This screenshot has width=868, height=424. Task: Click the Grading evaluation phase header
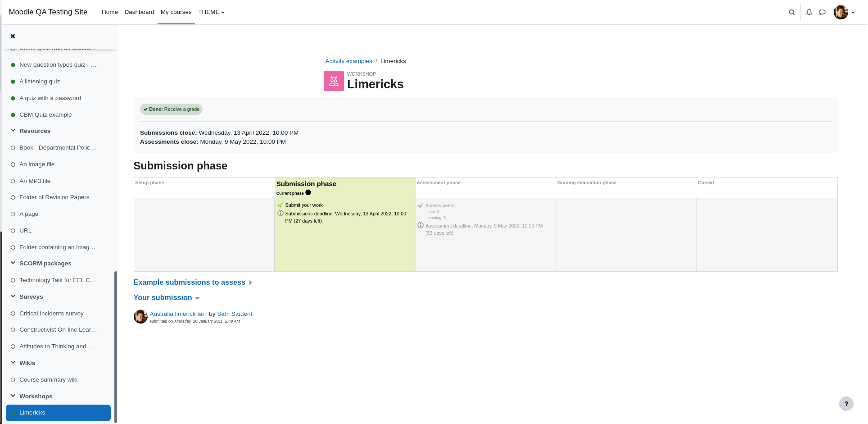click(587, 182)
